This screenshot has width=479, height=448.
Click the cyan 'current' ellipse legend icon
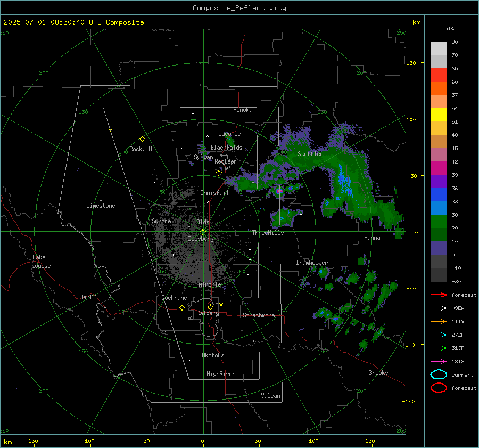pyautogui.click(x=439, y=374)
